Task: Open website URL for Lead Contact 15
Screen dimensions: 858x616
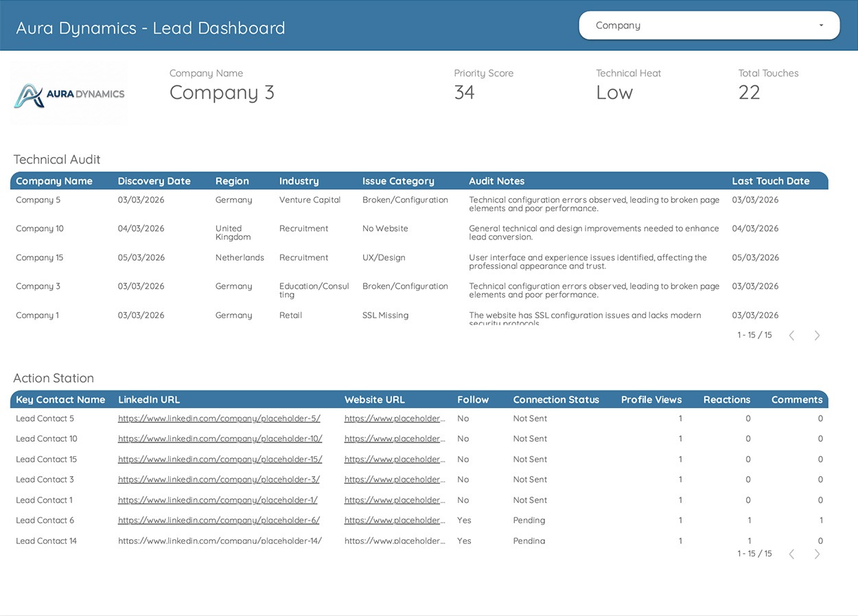Action: [395, 460]
